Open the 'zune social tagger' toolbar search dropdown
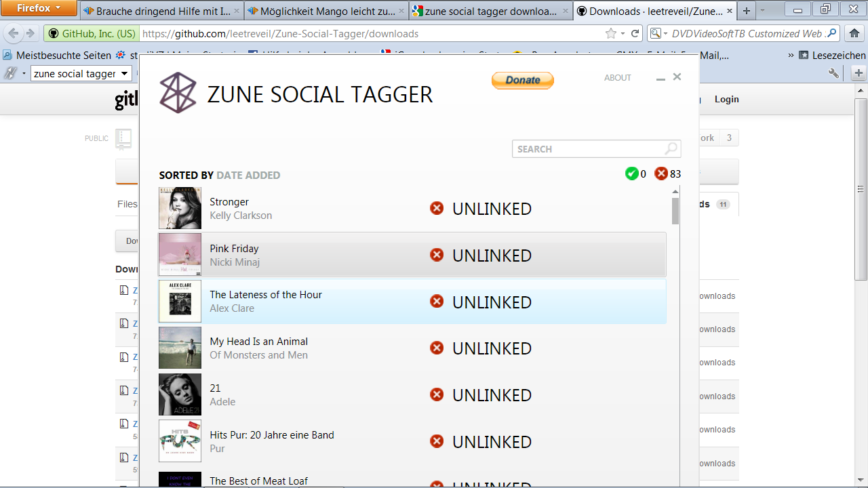 point(124,74)
